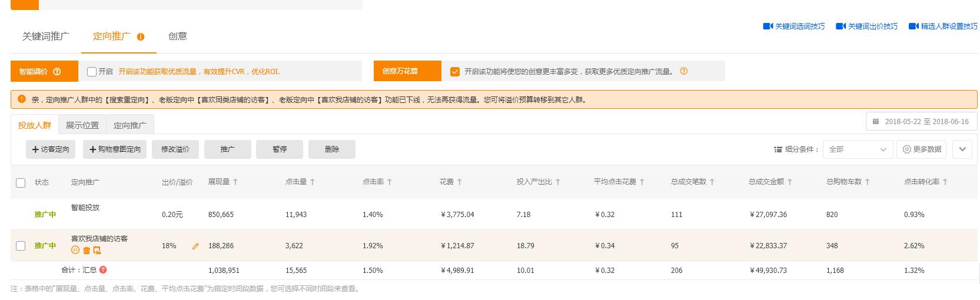Open the 细分条件 全部 dropdown
Image resolution: width=980 pixels, height=300 pixels.
point(858,149)
